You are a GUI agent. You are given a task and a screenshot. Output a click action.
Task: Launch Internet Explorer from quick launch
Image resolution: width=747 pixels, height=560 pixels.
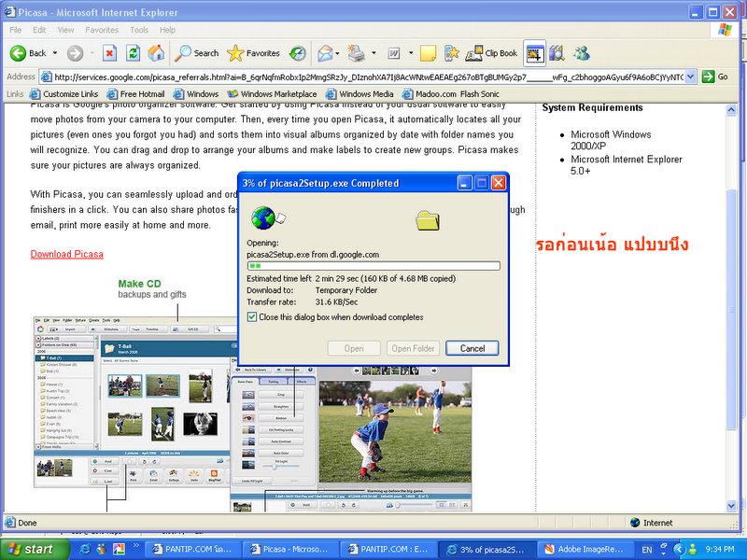coord(85,549)
